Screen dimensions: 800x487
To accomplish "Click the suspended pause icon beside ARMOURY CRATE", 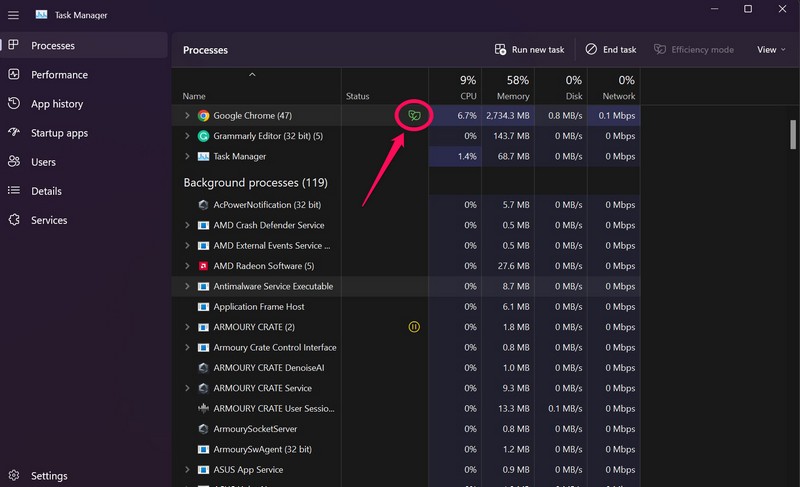I will [414, 327].
